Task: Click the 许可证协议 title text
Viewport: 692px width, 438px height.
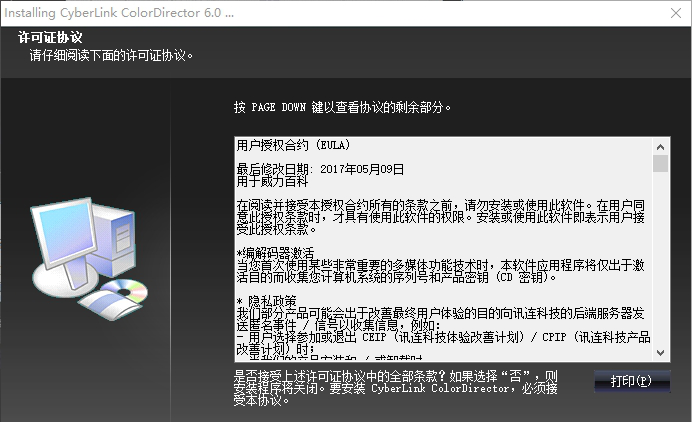Action: pyautogui.click(x=50, y=38)
